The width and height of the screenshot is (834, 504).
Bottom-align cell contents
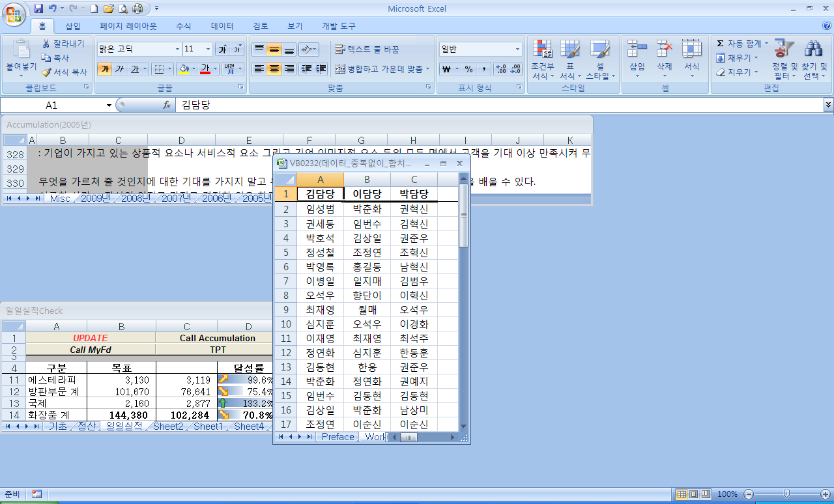point(289,49)
